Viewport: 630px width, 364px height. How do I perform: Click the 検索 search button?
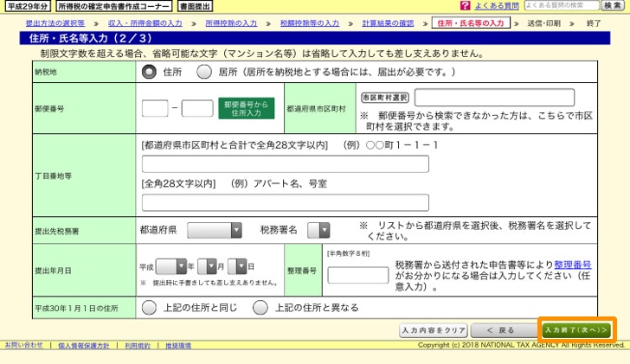613,5
